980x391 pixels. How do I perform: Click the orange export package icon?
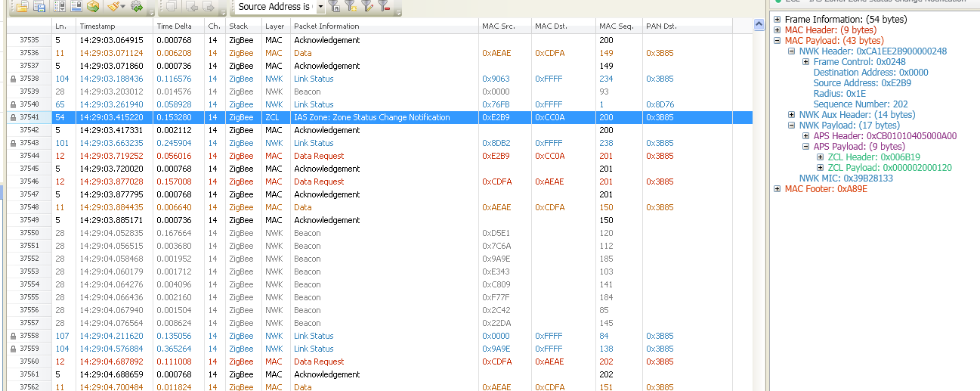93,7
